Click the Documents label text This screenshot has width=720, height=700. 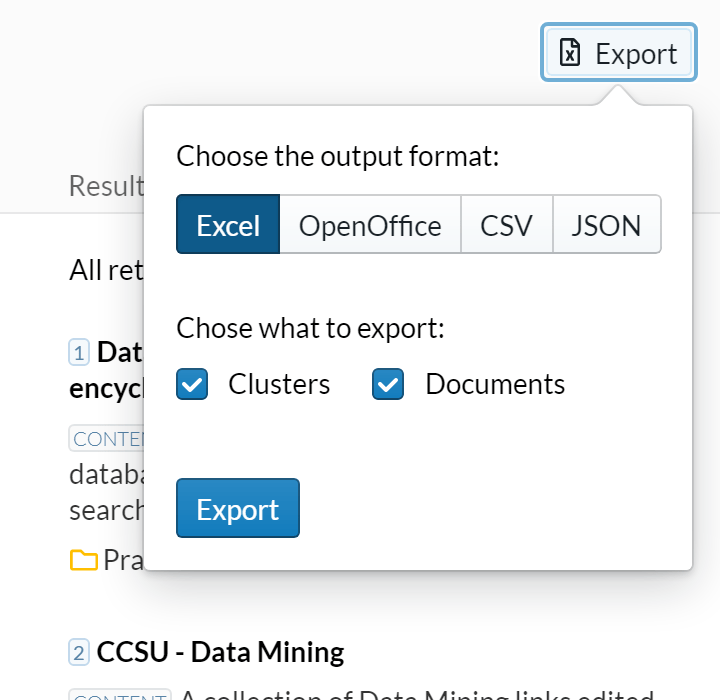pyautogui.click(x=495, y=384)
